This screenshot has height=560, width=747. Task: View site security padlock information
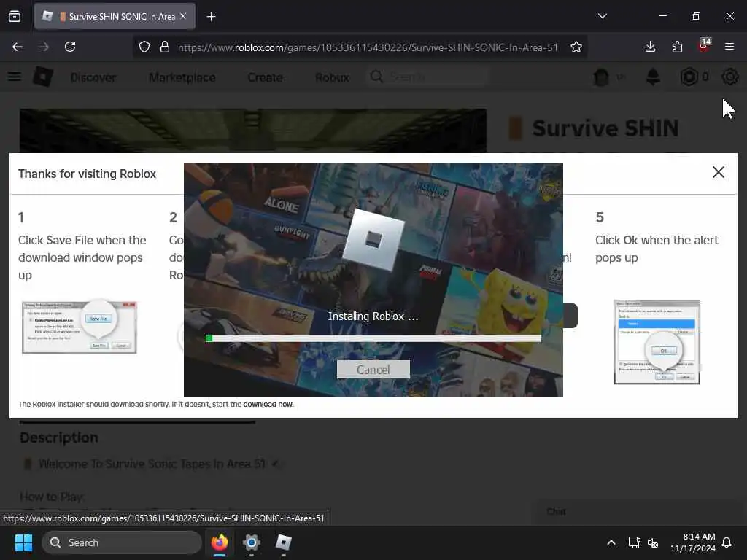[x=165, y=47]
